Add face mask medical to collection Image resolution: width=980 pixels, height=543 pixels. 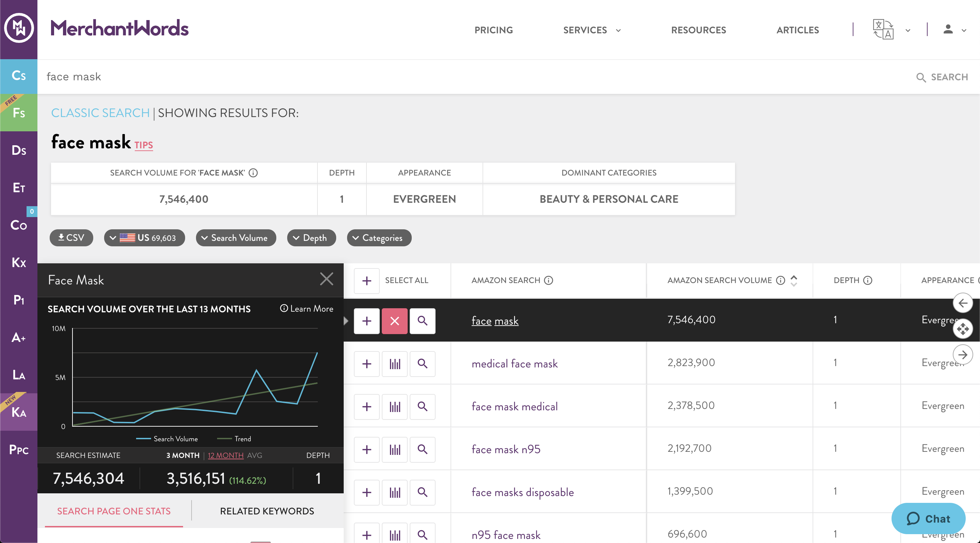366,407
